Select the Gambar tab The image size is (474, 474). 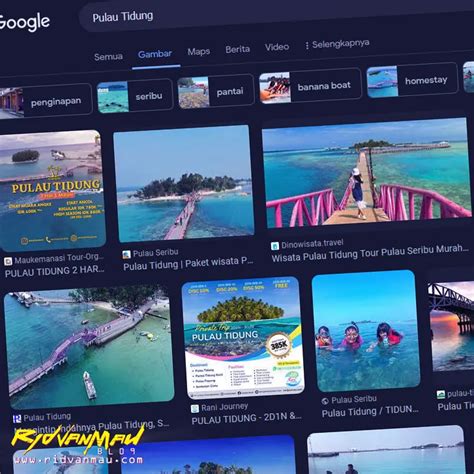155,54
